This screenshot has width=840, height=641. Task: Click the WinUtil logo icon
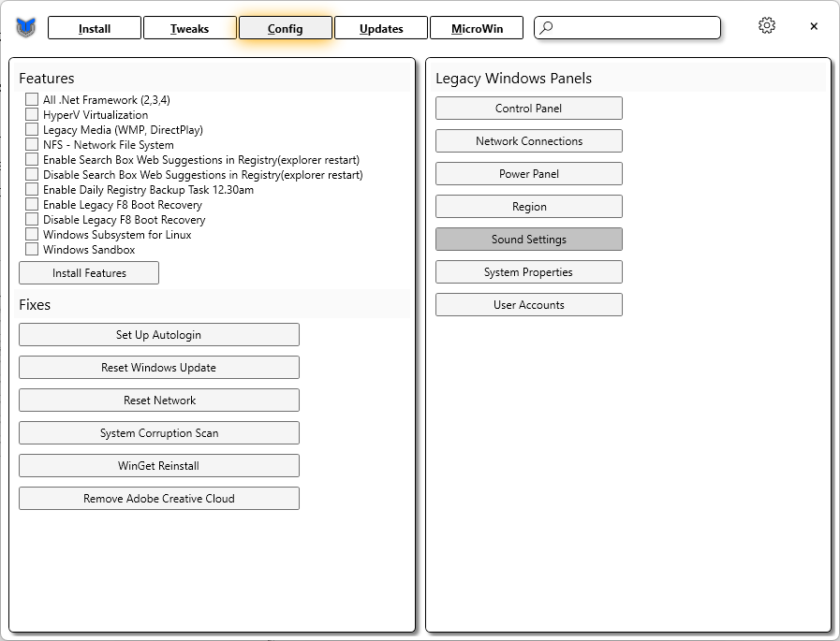(25, 28)
